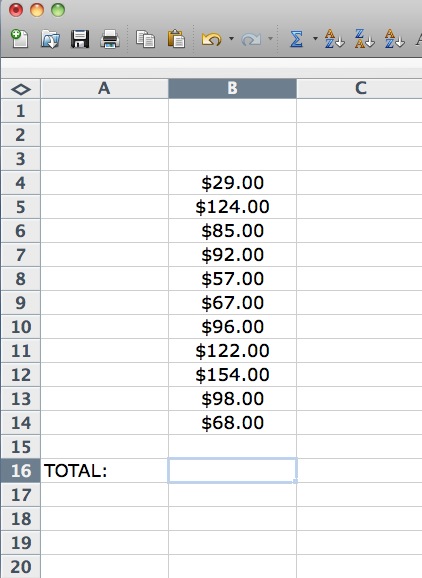Image resolution: width=422 pixels, height=578 pixels.
Task: Select all cells with corner diamond button
Action: 21,89
